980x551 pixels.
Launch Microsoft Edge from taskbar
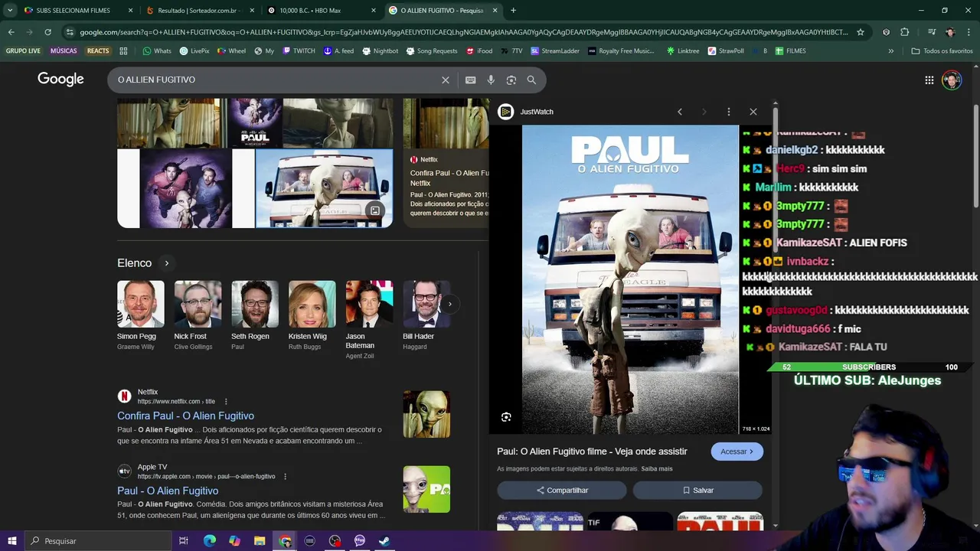coord(209,541)
